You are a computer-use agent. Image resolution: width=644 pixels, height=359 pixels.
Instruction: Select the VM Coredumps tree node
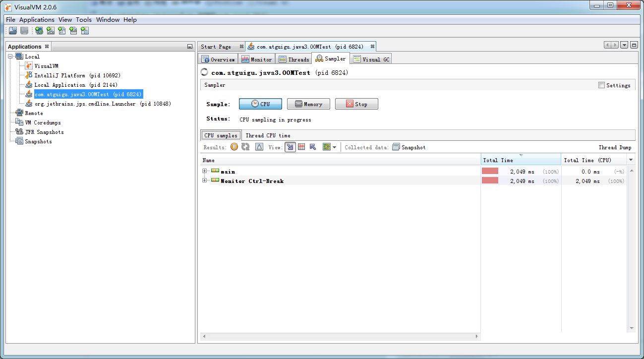coord(38,122)
